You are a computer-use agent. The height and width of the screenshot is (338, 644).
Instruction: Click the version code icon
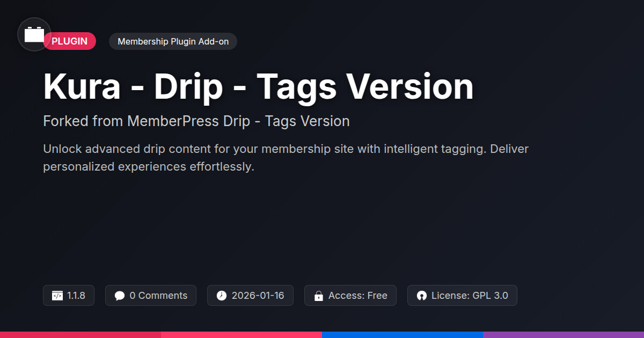pyautogui.click(x=57, y=296)
